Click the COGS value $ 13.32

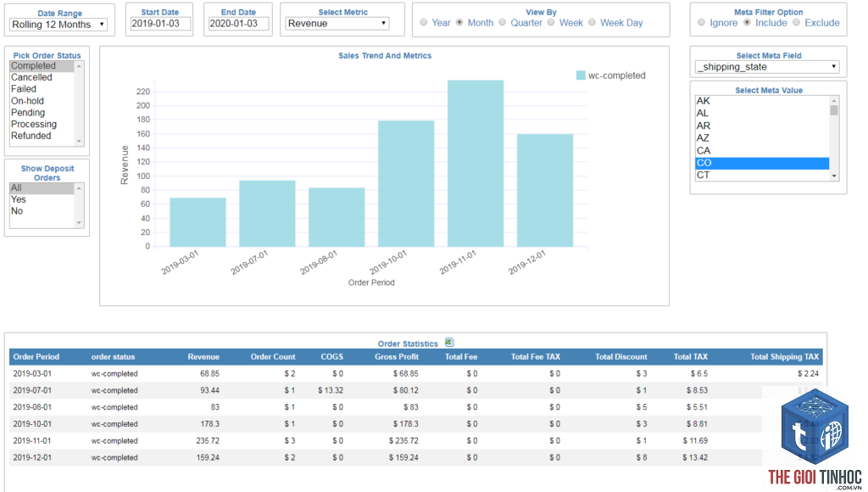point(331,390)
